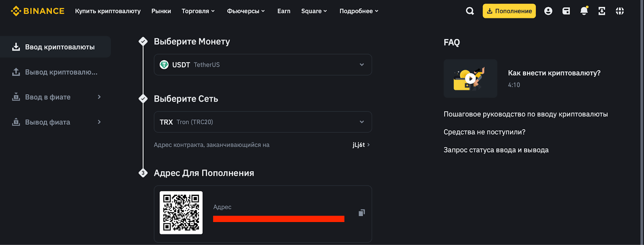Expand the 'Подробнее' menu chevron
Viewport: 644px width, 245px height.
376,11
